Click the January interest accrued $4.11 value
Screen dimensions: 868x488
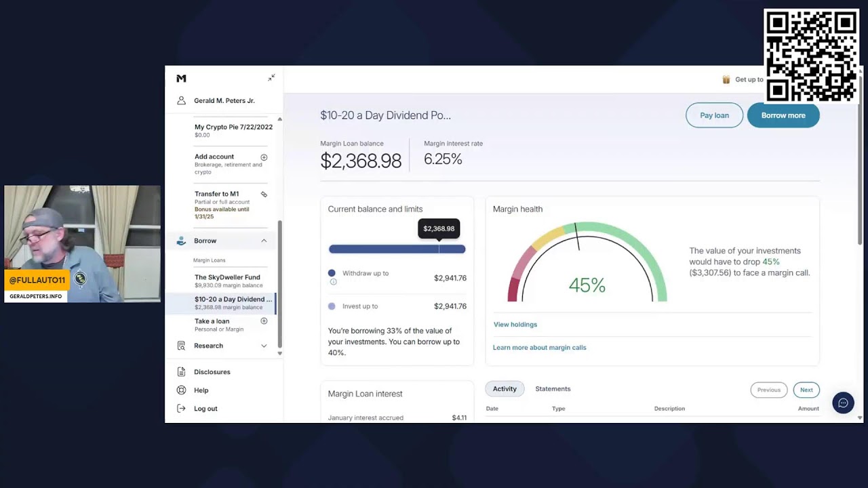pyautogui.click(x=459, y=418)
